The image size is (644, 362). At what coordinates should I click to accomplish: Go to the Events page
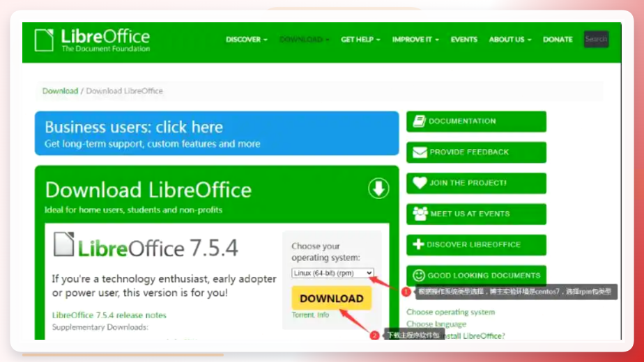[x=463, y=40]
